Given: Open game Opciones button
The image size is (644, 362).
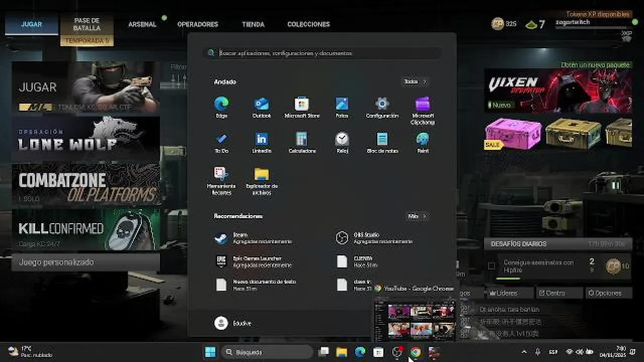Looking at the screenshot, I should coord(608,293).
